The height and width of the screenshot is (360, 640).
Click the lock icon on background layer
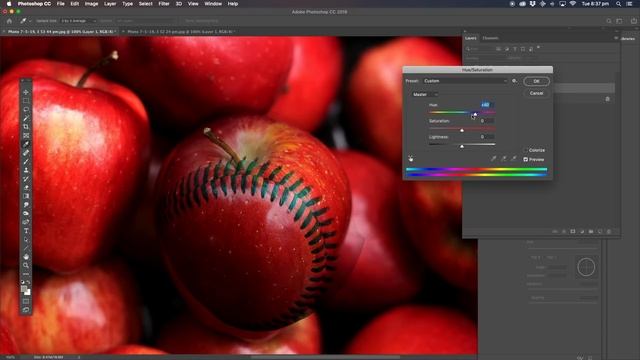click(x=607, y=99)
